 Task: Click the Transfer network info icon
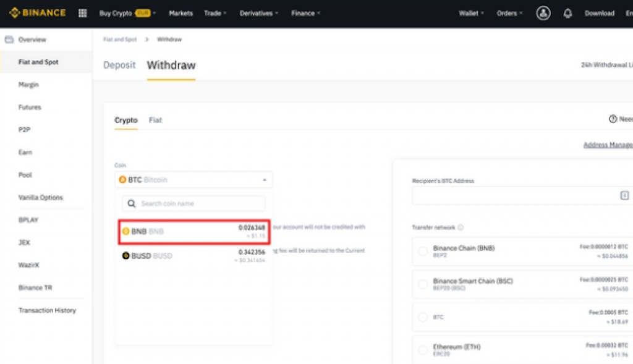[x=461, y=227]
